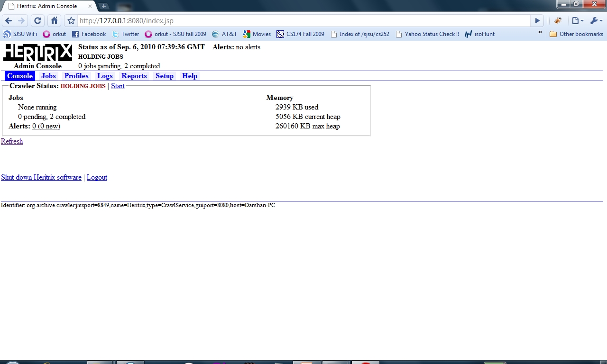Image resolution: width=607 pixels, height=364 pixels.
Task: Open the Movies bookmark
Action: pyautogui.click(x=257, y=34)
